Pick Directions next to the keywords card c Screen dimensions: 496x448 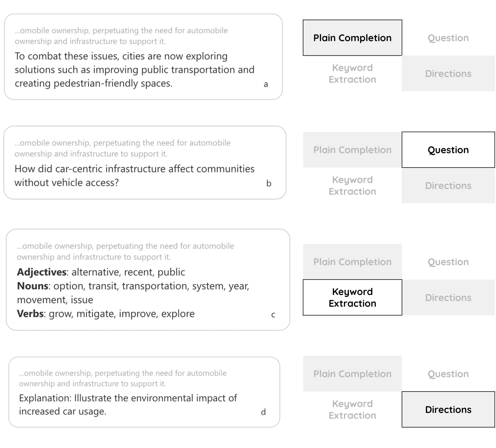point(448,298)
